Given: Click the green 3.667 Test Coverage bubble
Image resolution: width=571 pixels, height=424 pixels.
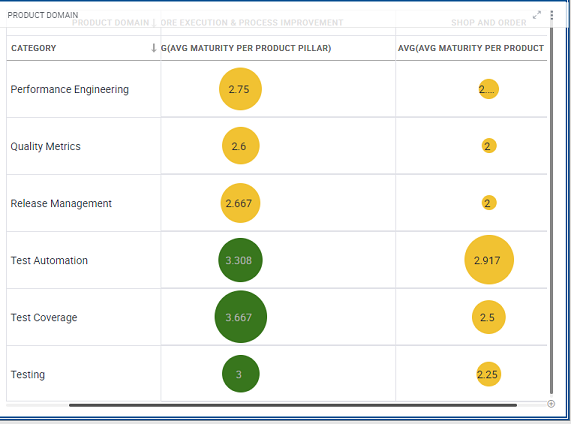Looking at the screenshot, I should pos(240,317).
